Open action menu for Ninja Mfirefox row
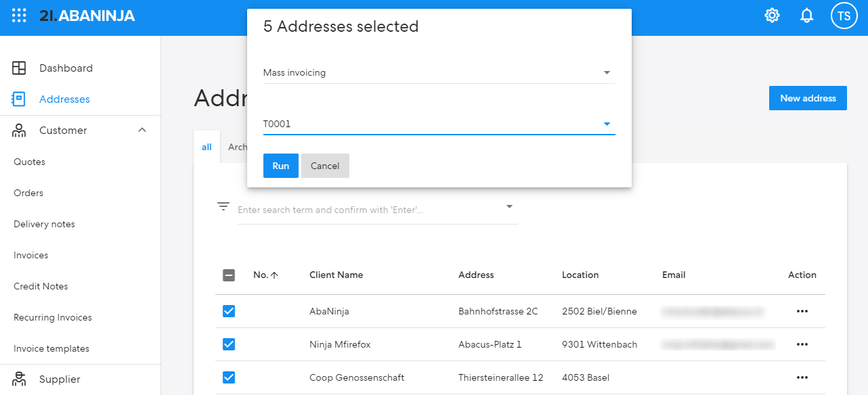The width and height of the screenshot is (868, 395). pyautogui.click(x=802, y=344)
